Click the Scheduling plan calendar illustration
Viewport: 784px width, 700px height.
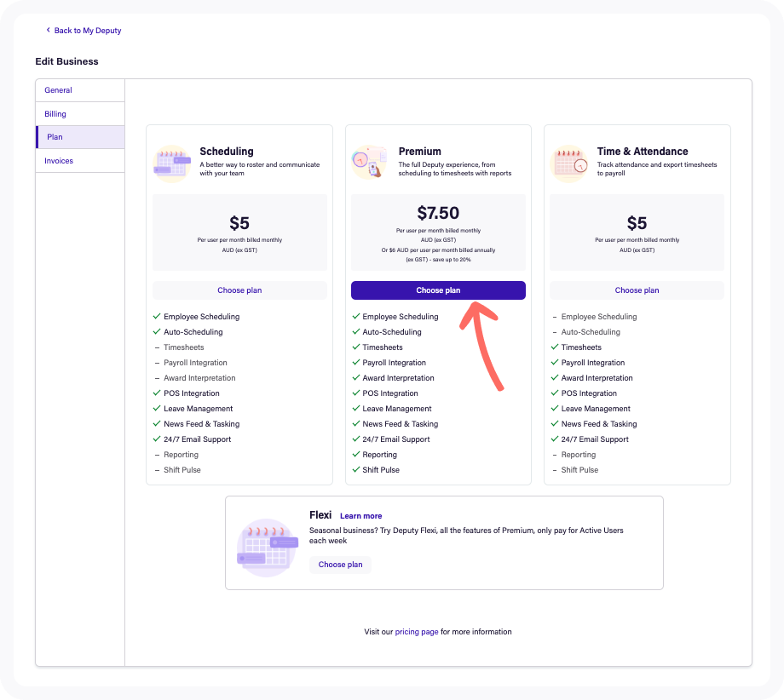[x=172, y=164]
